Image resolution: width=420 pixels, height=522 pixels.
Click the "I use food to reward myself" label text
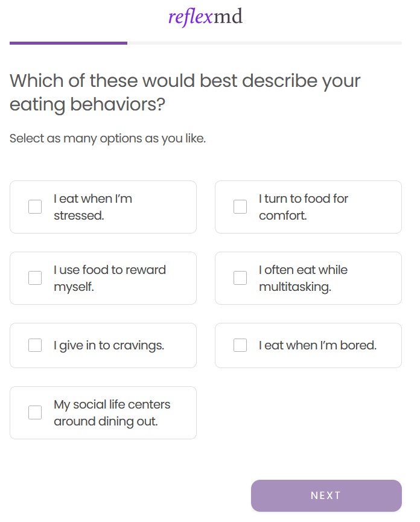[109, 278]
